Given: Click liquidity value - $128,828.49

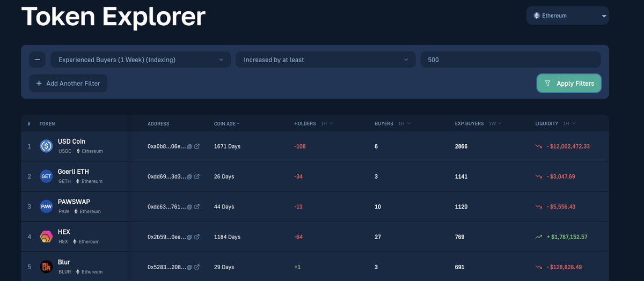Looking at the screenshot, I should (x=564, y=267).
